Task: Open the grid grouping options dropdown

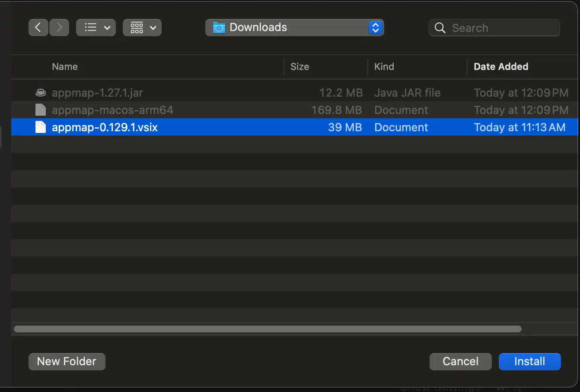Action: click(x=142, y=28)
